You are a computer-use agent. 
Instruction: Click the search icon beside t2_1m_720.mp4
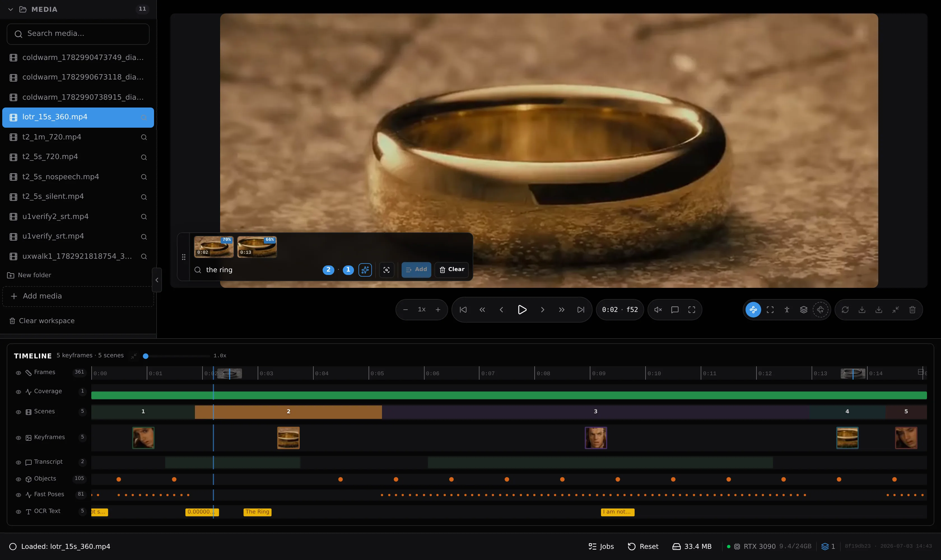144,137
